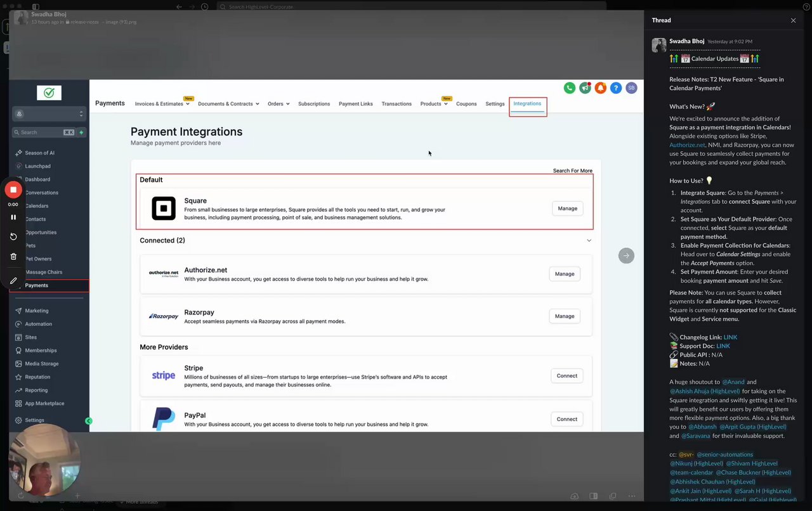Expand the Products dropdown
The width and height of the screenshot is (812, 511).
pos(434,104)
